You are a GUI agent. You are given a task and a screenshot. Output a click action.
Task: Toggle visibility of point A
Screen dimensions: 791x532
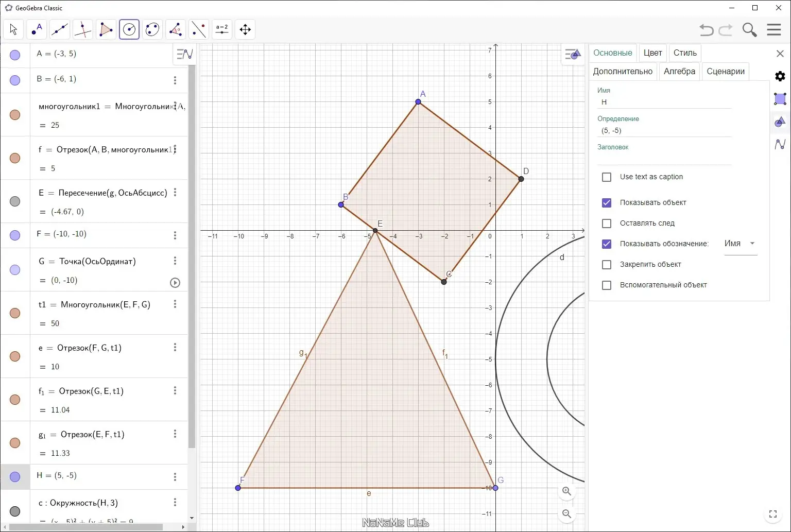click(15, 55)
